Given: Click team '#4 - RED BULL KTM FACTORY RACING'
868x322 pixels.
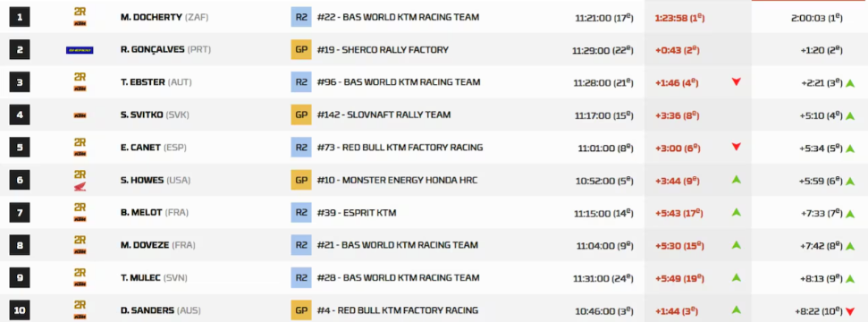Looking at the screenshot, I should click(x=398, y=310).
